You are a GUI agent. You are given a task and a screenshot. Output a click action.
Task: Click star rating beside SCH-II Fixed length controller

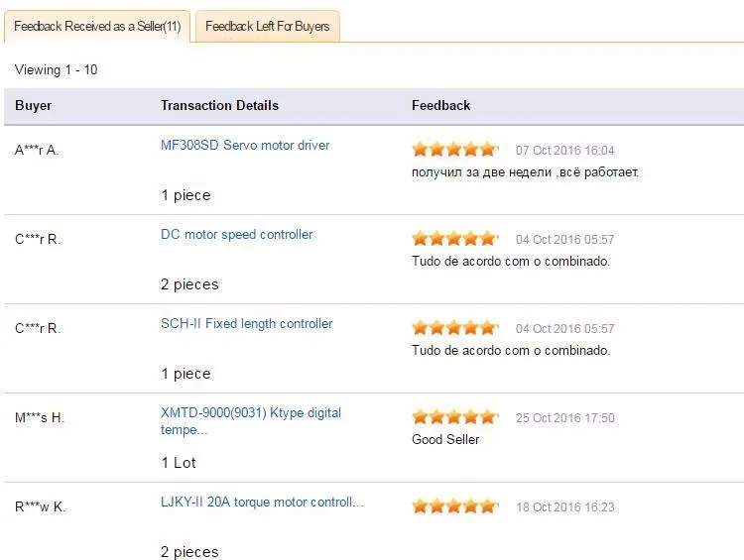pyautogui.click(x=455, y=328)
